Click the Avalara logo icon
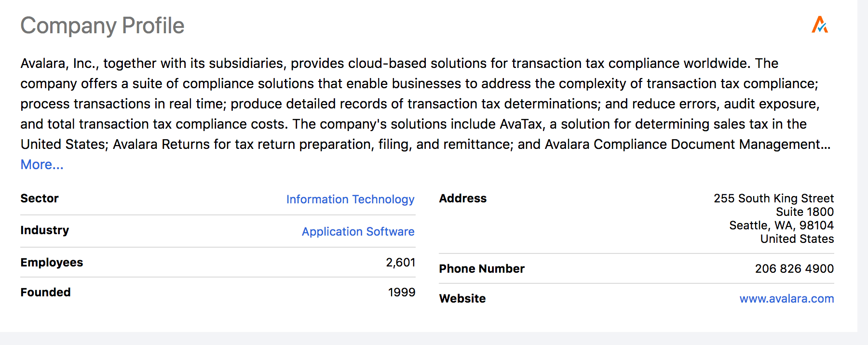 tap(819, 25)
